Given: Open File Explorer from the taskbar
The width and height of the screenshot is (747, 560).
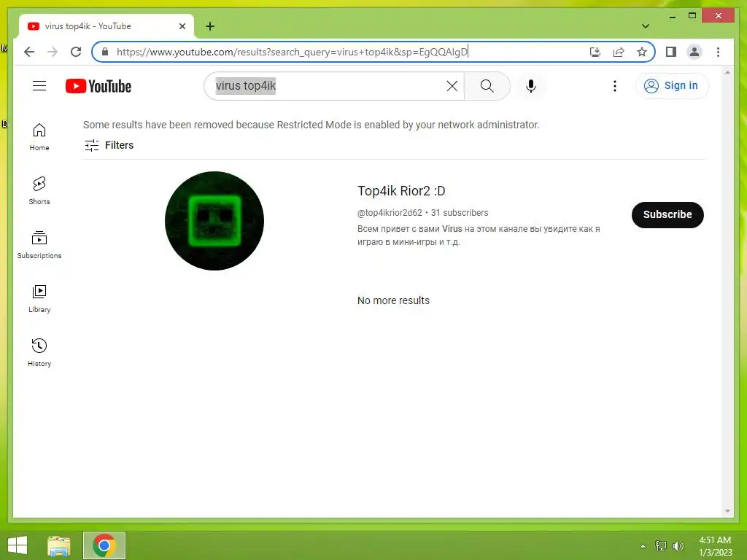Looking at the screenshot, I should 59,545.
